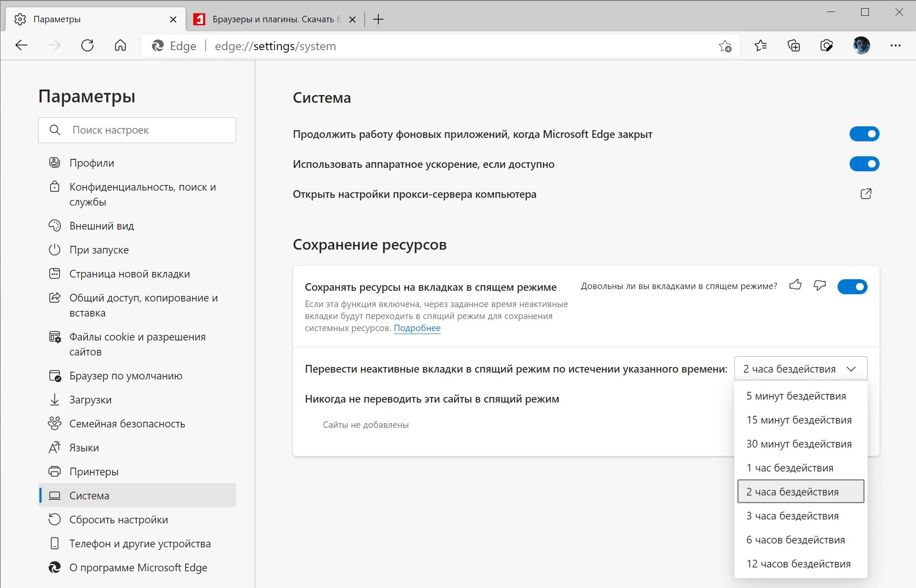
Task: Click the Подробнее link
Action: (417, 328)
